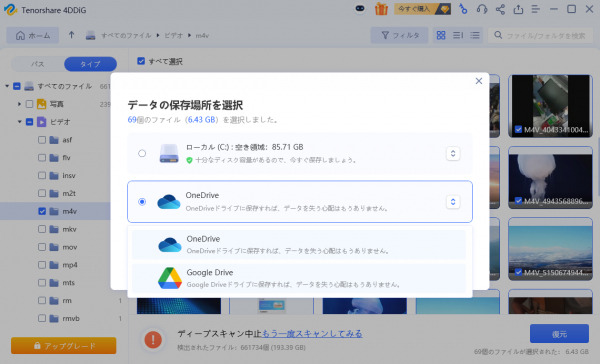The height and width of the screenshot is (364, 600).
Task: Click the file/folder search field
Action: 540,35
